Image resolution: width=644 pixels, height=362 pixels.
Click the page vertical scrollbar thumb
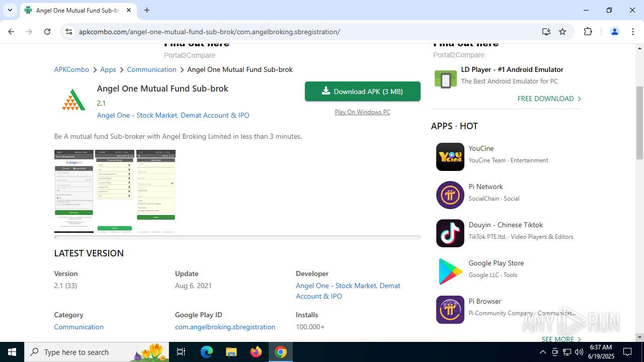click(x=640, y=123)
